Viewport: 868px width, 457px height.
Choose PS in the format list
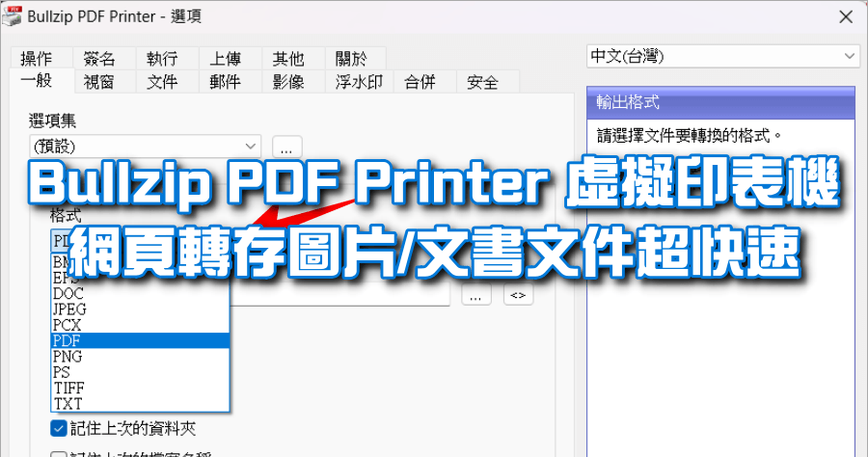140,372
